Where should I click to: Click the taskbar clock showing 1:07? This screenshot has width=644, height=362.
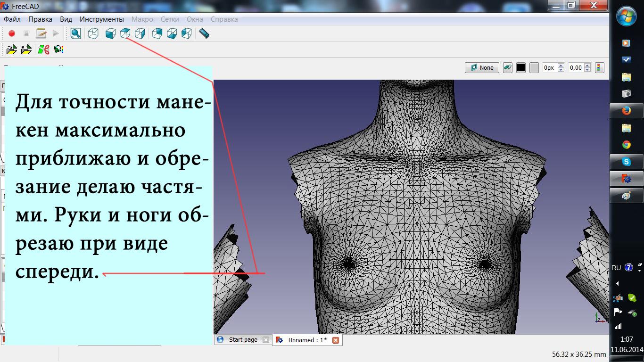tap(627, 339)
